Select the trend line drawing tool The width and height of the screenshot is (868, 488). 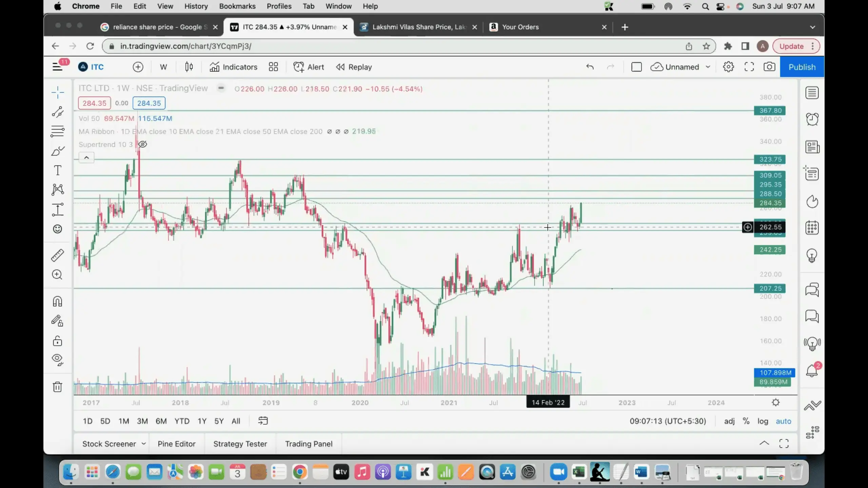58,112
